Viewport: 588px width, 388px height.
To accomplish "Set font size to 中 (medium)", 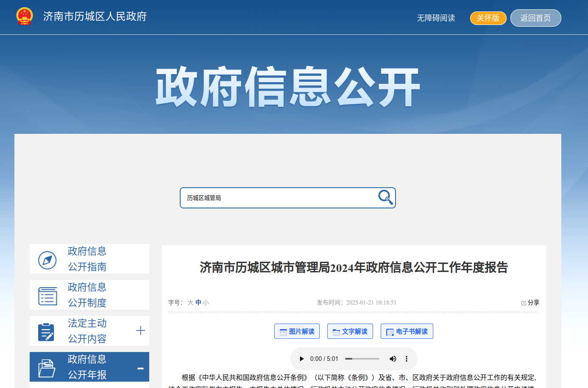I will coord(198,302).
